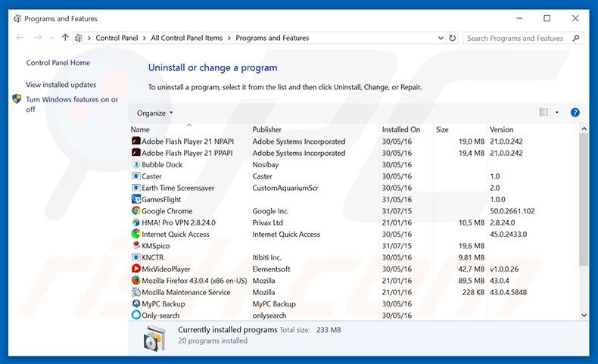
Task: Click the forward navigation arrow
Action: click(x=38, y=38)
